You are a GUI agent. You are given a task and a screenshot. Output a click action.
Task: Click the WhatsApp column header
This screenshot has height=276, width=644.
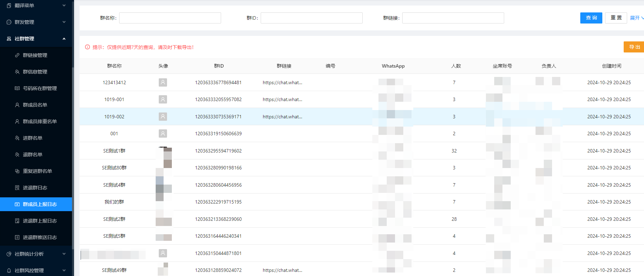point(393,66)
